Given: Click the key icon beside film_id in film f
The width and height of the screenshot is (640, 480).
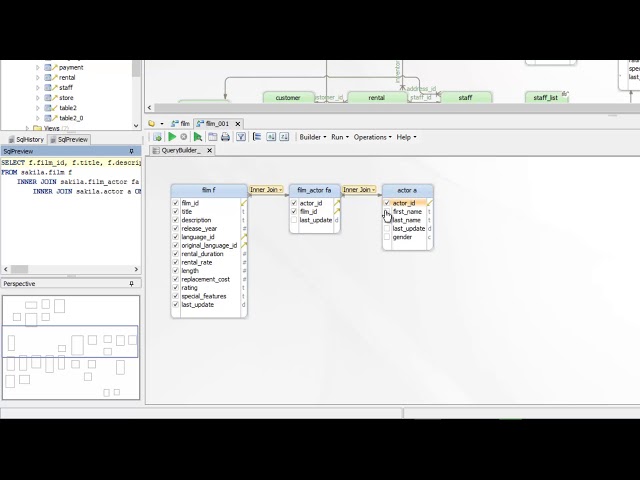Looking at the screenshot, I should click(x=244, y=203).
